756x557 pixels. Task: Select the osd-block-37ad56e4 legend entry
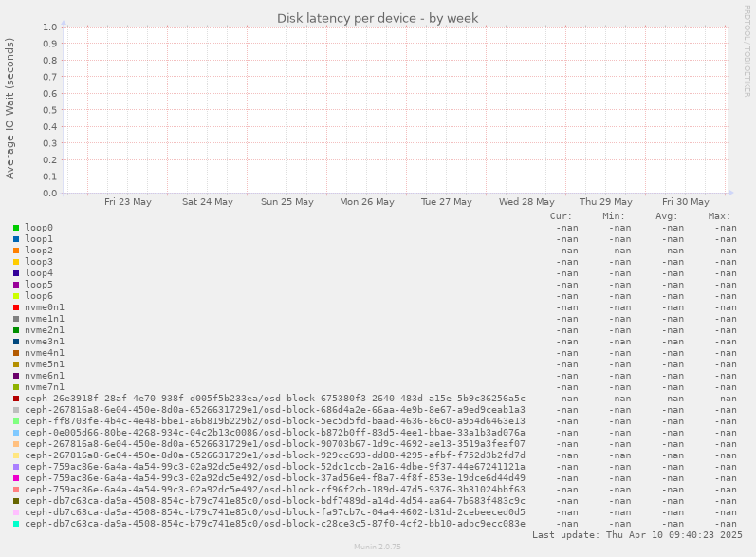pyautogui.click(x=275, y=478)
